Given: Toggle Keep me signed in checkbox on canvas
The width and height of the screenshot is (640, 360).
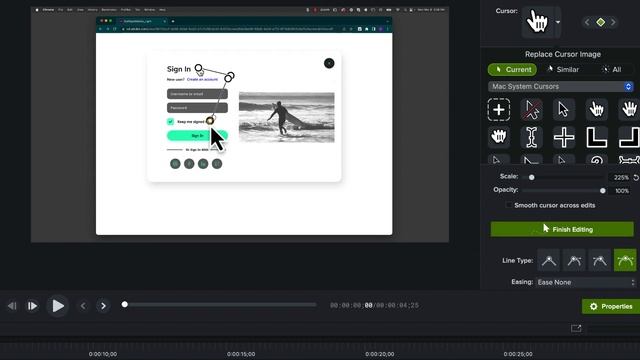Looking at the screenshot, I should pos(170,121).
